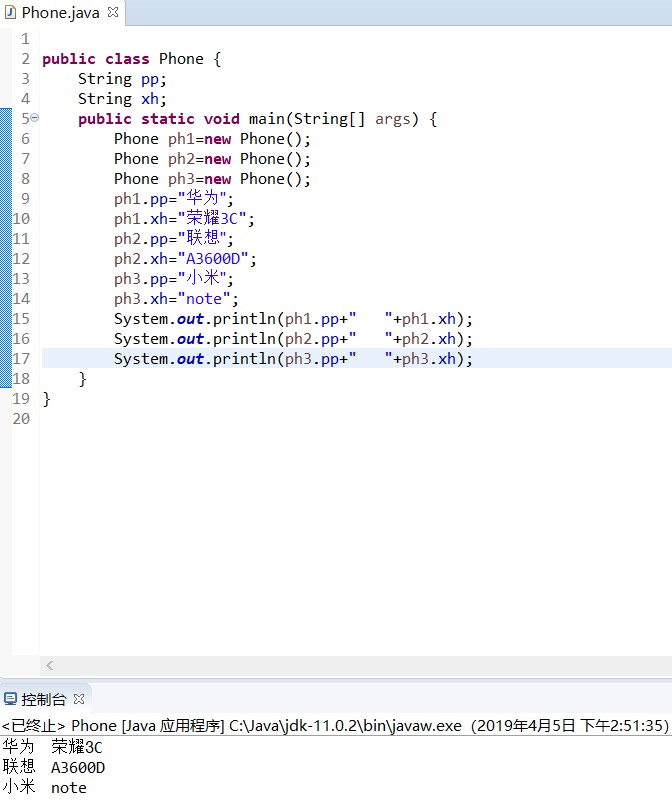Close the 控制台 console view
This screenshot has width=672, height=802.
coord(79,699)
